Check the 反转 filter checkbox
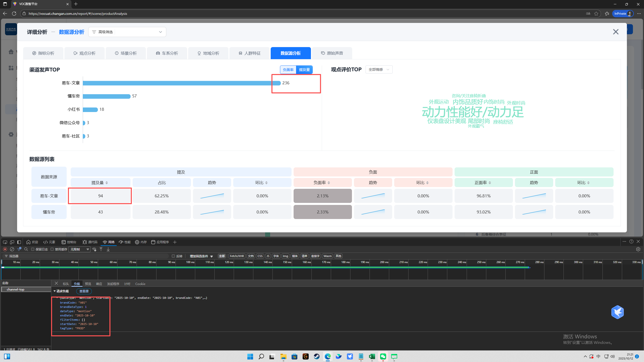This screenshot has height=362, width=644. click(x=173, y=256)
